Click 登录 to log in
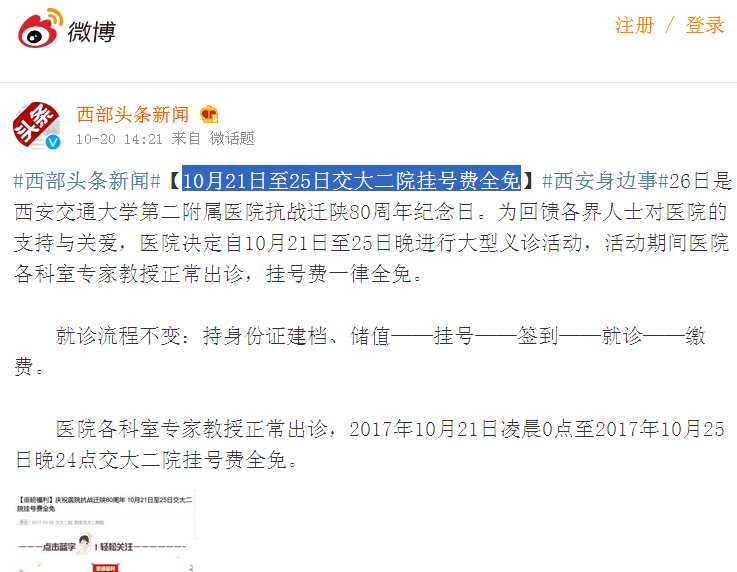 pos(705,25)
